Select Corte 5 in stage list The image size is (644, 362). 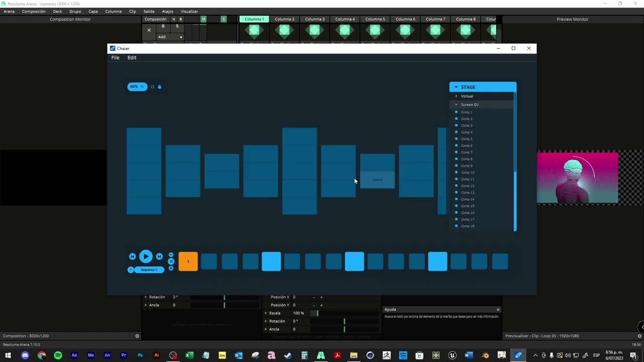pyautogui.click(x=466, y=139)
